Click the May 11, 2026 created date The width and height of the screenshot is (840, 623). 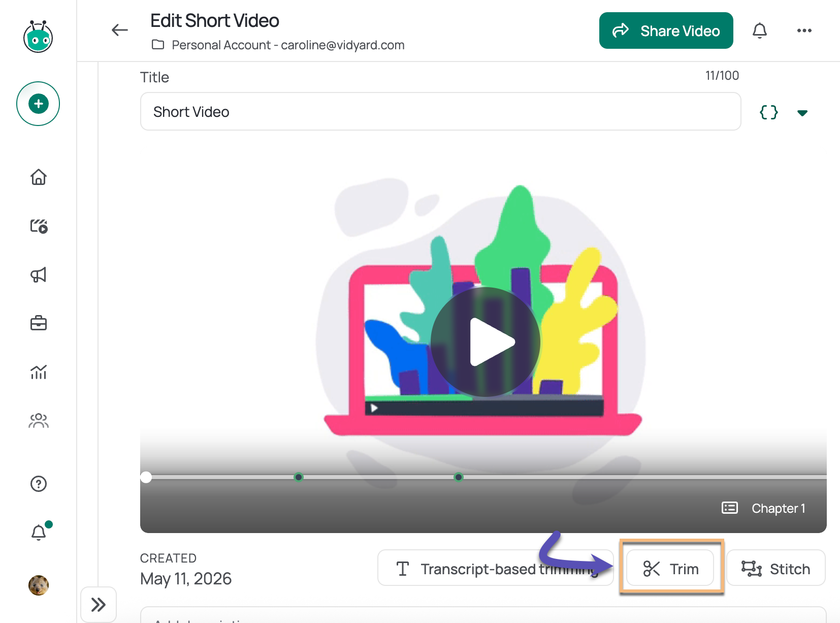186,579
